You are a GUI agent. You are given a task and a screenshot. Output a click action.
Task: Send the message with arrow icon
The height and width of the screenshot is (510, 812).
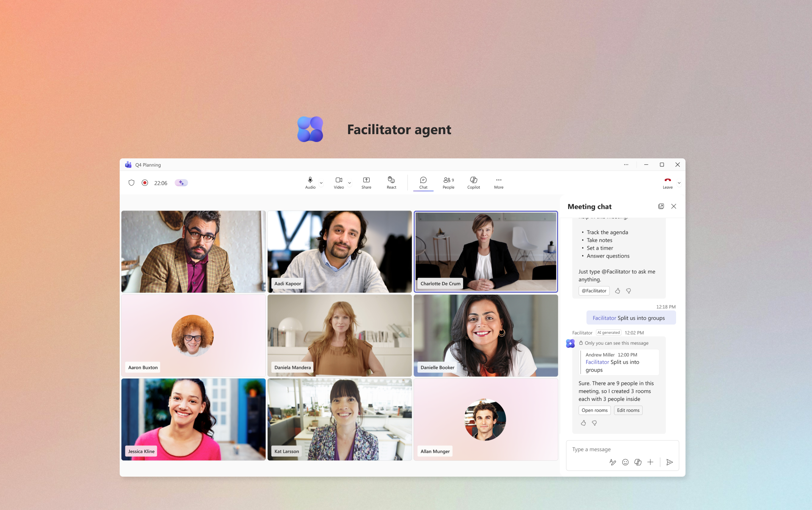pos(670,462)
